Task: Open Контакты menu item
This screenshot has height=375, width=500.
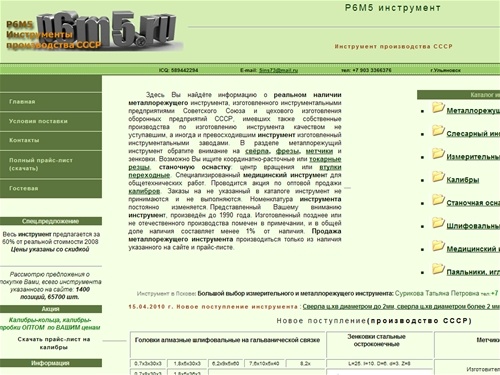Action: pos(51,141)
